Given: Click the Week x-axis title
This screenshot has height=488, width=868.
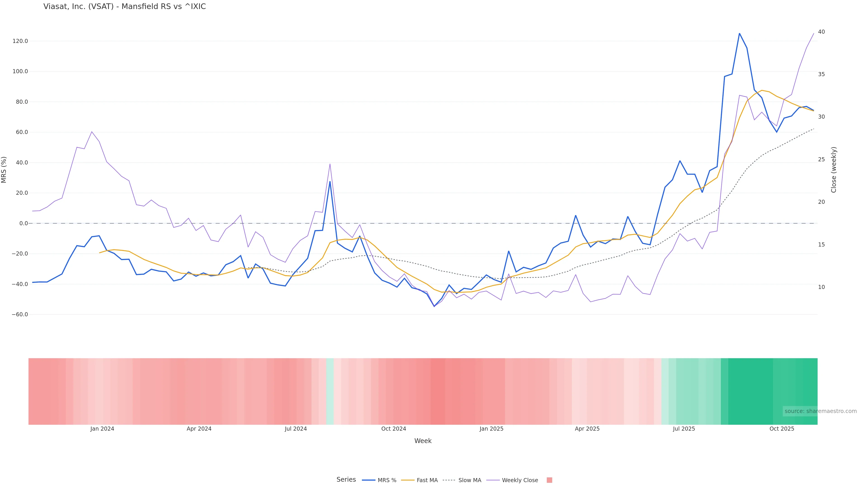Looking at the screenshot, I should pyautogui.click(x=422, y=441).
